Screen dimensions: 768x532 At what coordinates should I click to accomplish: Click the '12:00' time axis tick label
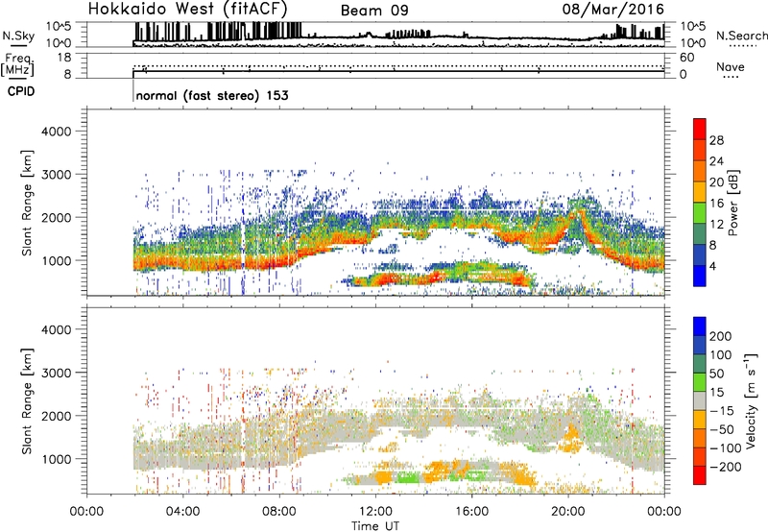click(375, 512)
